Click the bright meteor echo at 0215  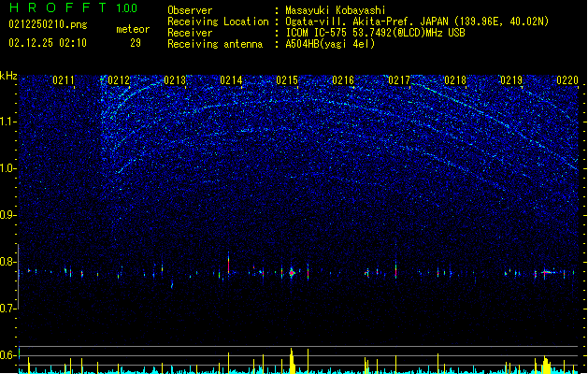pyautogui.click(x=292, y=273)
